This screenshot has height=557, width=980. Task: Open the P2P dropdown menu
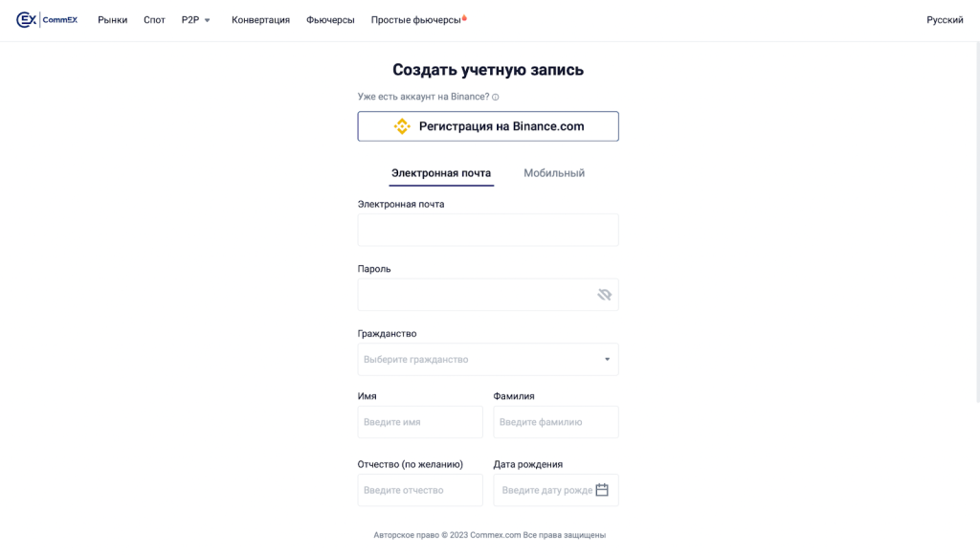(195, 20)
